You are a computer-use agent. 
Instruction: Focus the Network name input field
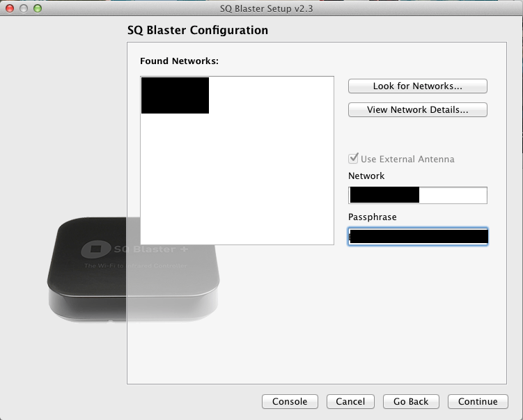click(x=418, y=195)
